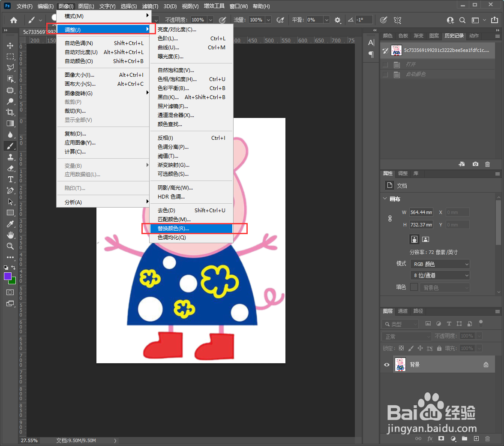Click the Search magnifier icon
The height and width of the screenshot is (446, 504).
(462, 20)
